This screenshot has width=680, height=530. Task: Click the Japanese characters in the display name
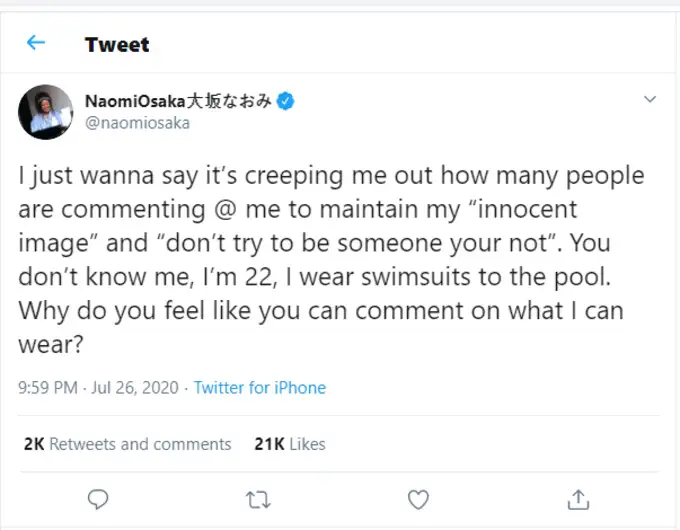coord(230,101)
